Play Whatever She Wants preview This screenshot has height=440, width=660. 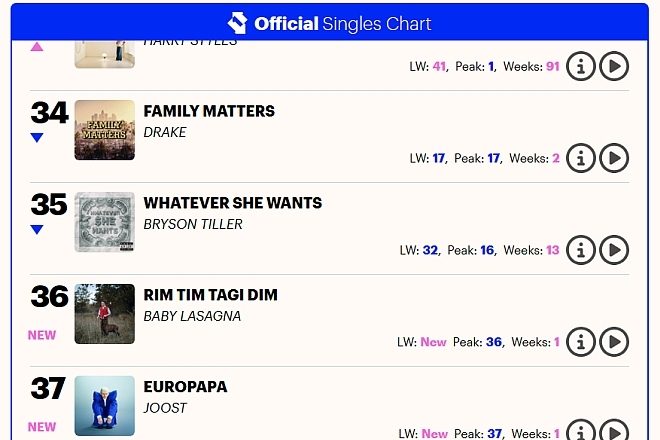[x=614, y=250]
